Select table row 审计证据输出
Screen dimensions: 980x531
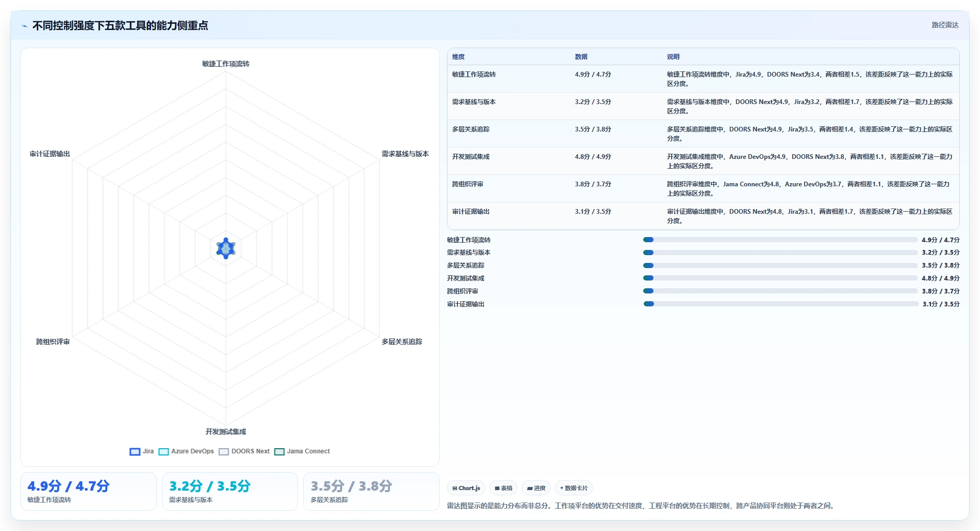(x=703, y=216)
